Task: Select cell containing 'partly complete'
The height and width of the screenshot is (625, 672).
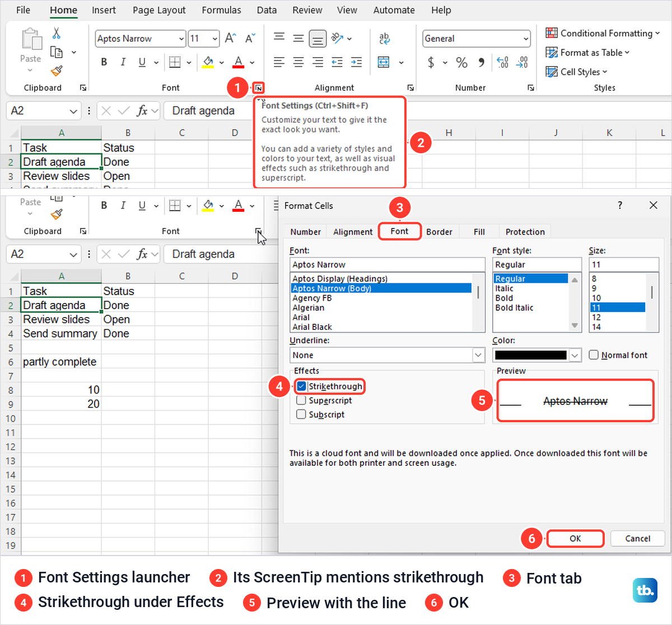Action: click(x=60, y=362)
